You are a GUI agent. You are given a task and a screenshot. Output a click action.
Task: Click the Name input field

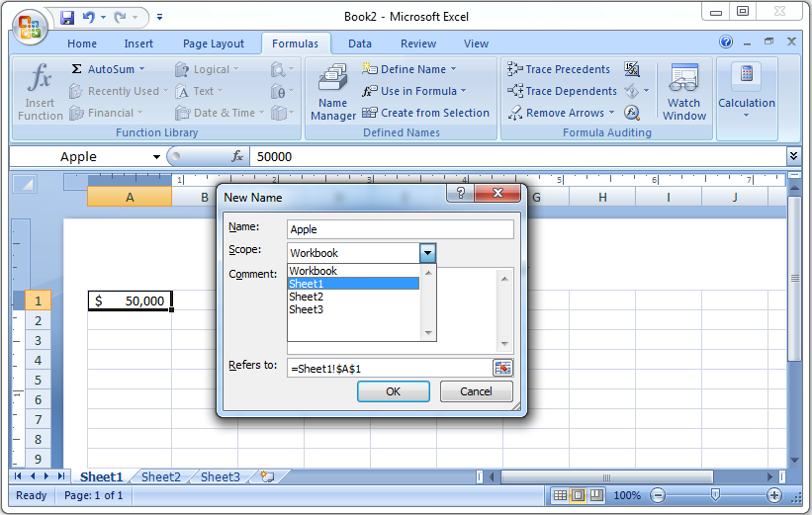[401, 229]
